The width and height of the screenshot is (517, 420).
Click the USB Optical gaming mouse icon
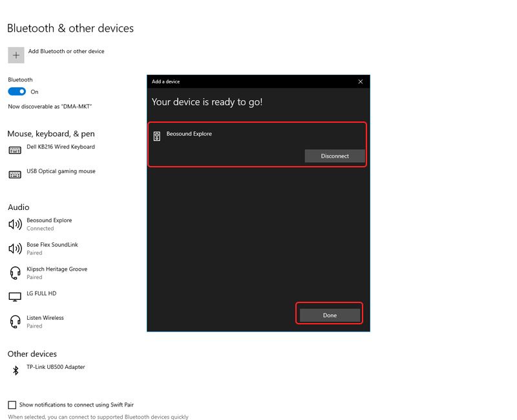click(x=15, y=174)
